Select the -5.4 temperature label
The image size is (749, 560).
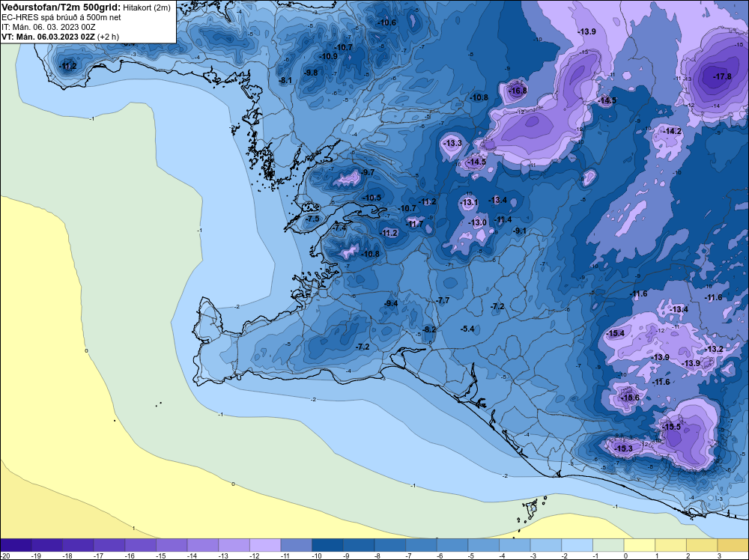[x=467, y=329]
